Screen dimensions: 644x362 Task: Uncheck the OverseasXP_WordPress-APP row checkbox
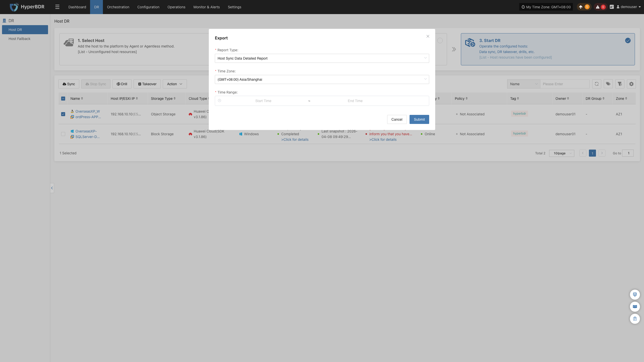pyautogui.click(x=63, y=114)
